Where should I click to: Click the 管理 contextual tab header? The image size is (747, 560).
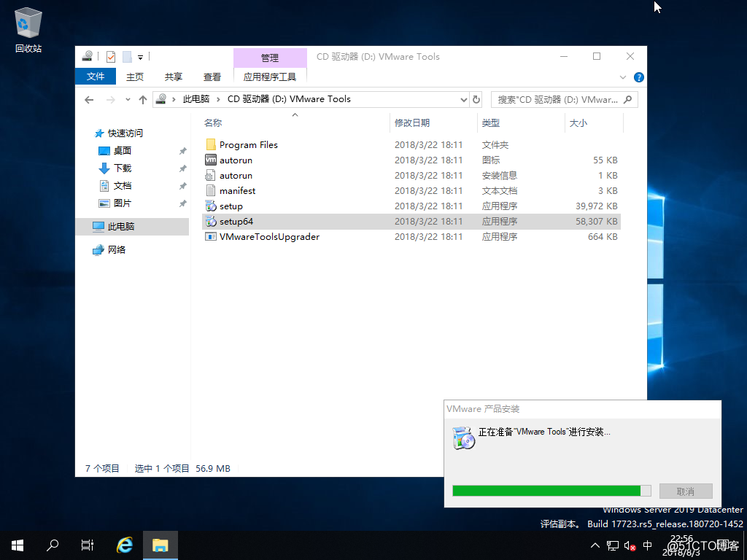point(270,58)
